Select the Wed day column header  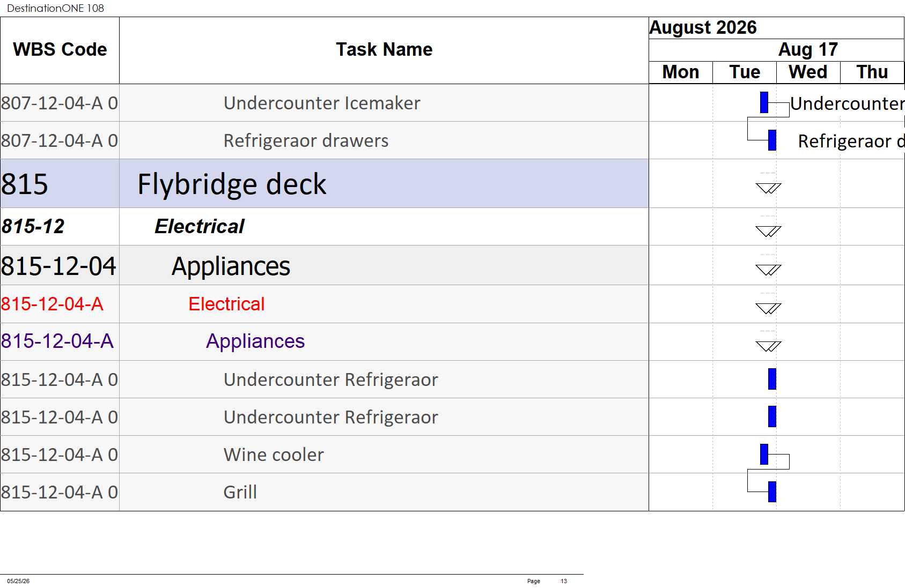[x=808, y=72]
